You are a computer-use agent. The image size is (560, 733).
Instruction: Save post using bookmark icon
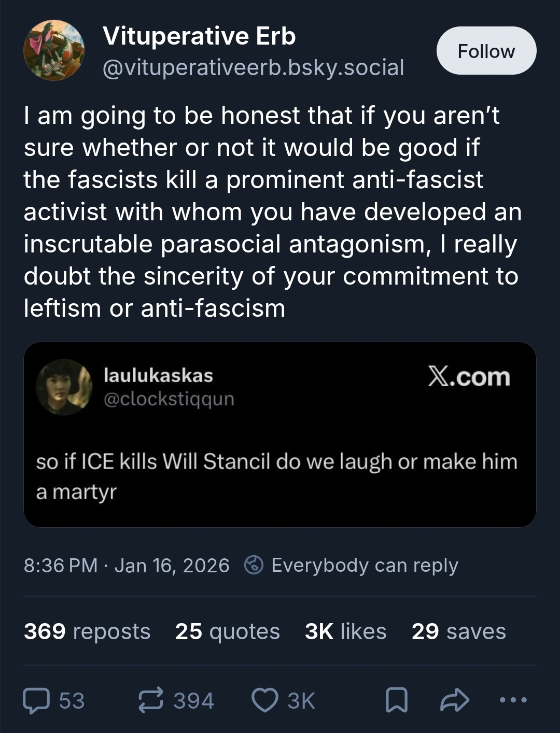click(x=397, y=700)
